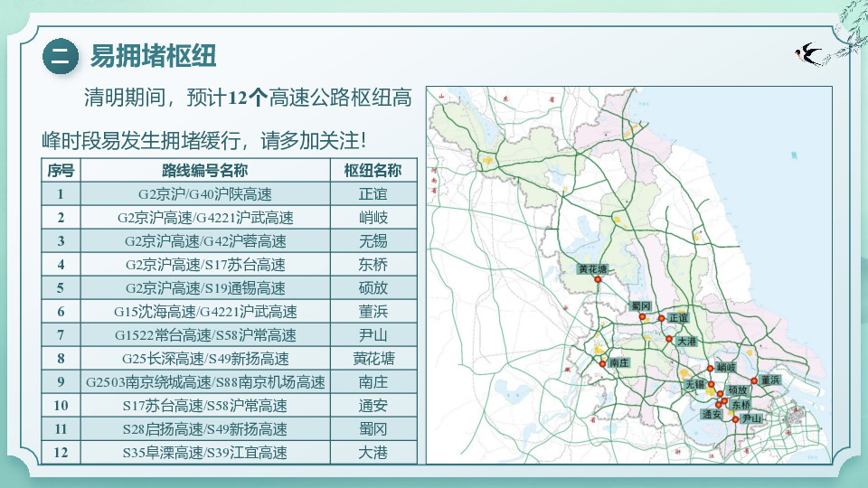Click the 董浜 red marker on map
The height and width of the screenshot is (488, 868).
[x=754, y=380]
